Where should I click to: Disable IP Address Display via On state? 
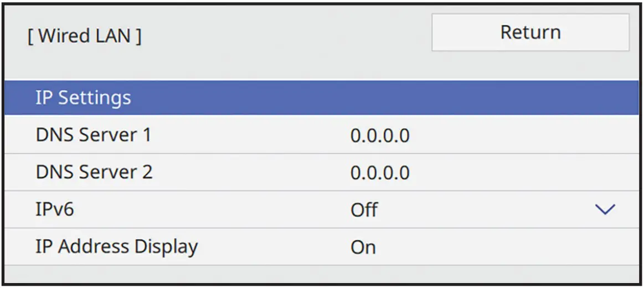point(363,247)
